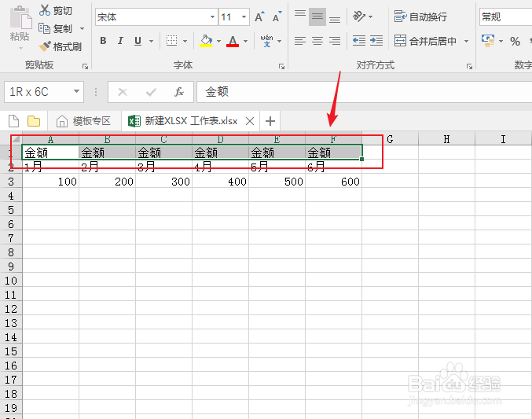The height and width of the screenshot is (419, 532).
Task: Open underline style dropdown arrow
Action: point(152,41)
